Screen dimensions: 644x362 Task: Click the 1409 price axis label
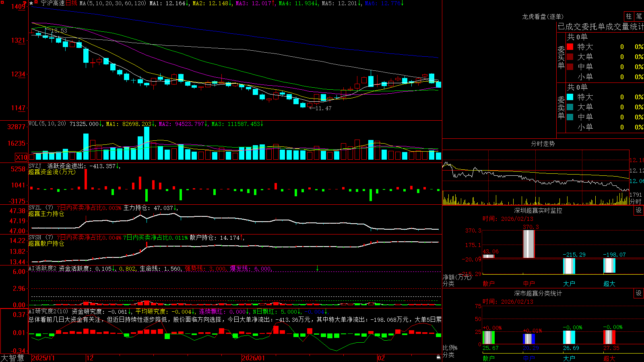[19, 7]
